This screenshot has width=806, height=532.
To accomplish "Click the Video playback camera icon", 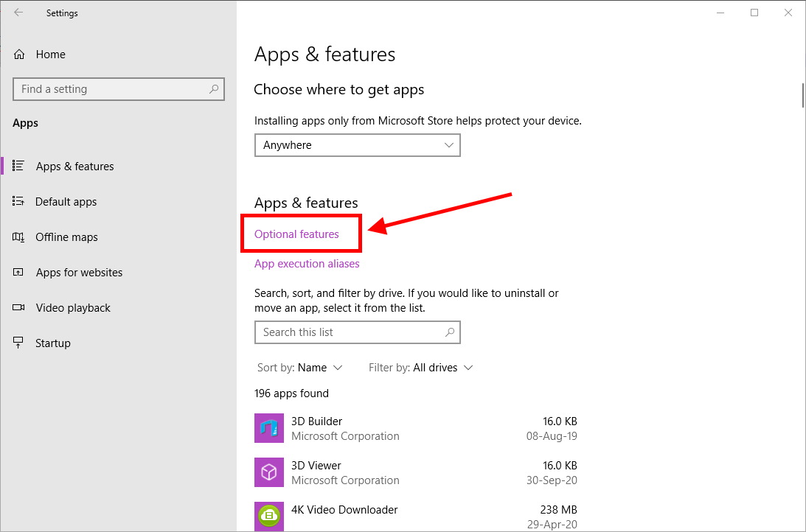I will (18, 307).
